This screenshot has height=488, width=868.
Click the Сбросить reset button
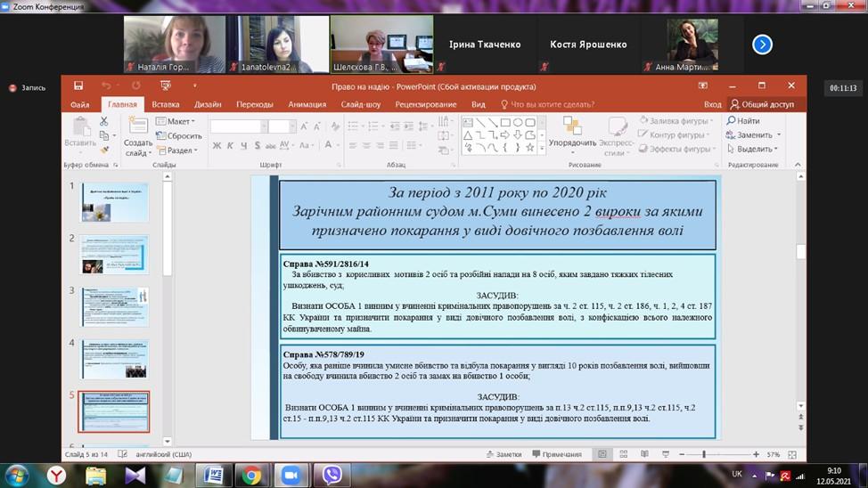coord(179,136)
